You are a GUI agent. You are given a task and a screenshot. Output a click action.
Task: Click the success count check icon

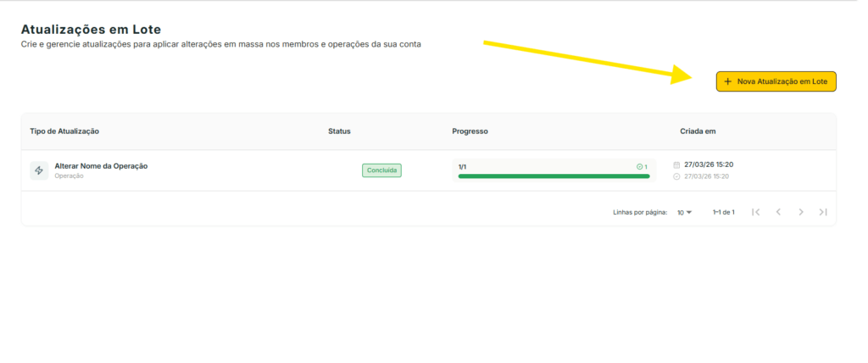point(640,167)
